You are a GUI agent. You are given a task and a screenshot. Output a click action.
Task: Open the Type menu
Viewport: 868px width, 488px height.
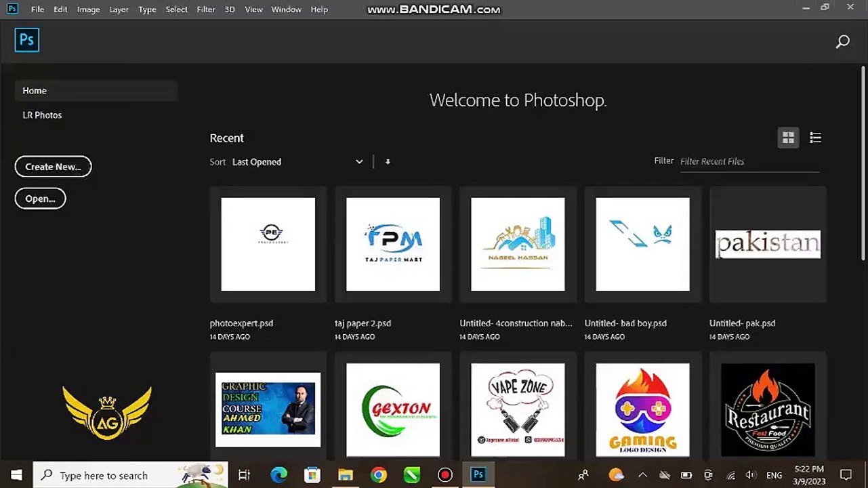coord(147,9)
